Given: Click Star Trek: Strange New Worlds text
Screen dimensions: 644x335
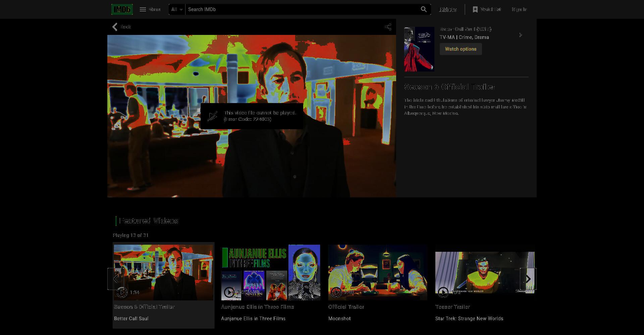Looking at the screenshot, I should coord(469,319).
